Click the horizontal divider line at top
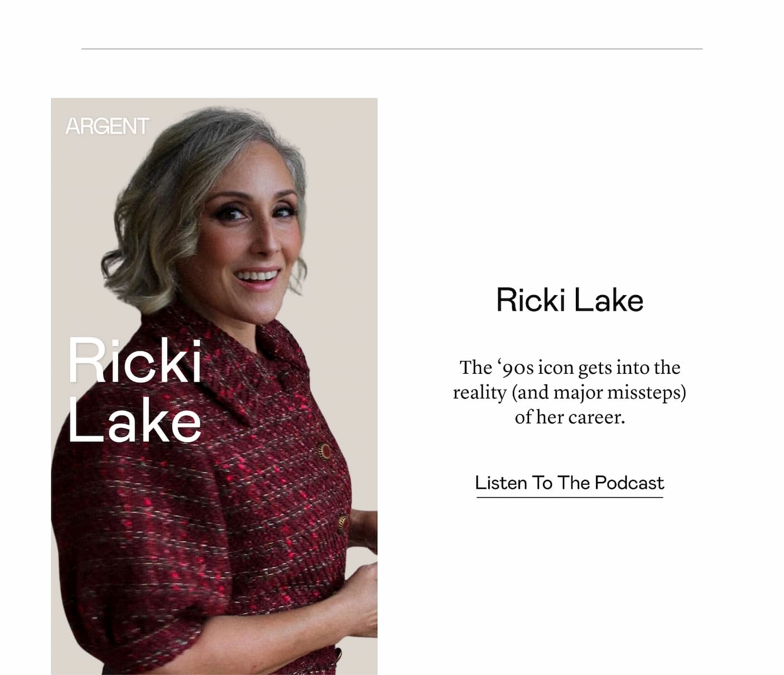784x675 pixels. (x=392, y=49)
